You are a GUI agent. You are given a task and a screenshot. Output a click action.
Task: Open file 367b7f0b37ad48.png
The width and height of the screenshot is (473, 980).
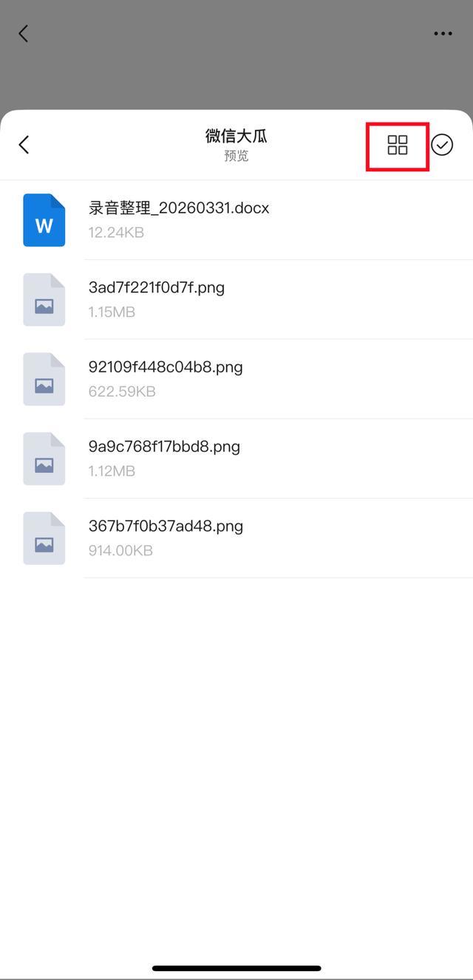166,527
